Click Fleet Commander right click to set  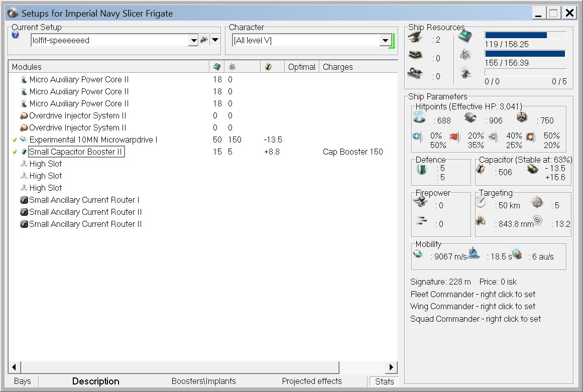point(473,294)
